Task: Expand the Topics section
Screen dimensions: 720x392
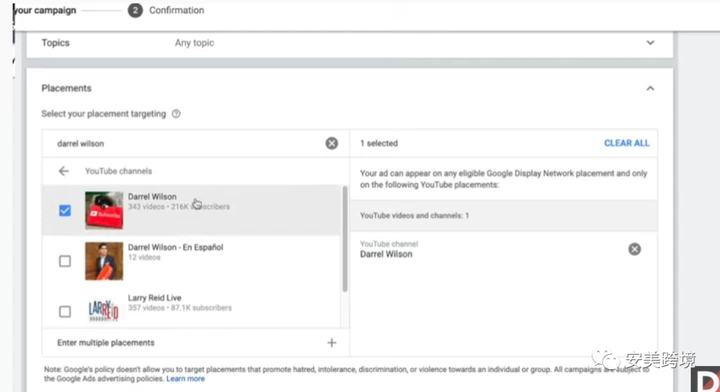Action: pyautogui.click(x=650, y=43)
